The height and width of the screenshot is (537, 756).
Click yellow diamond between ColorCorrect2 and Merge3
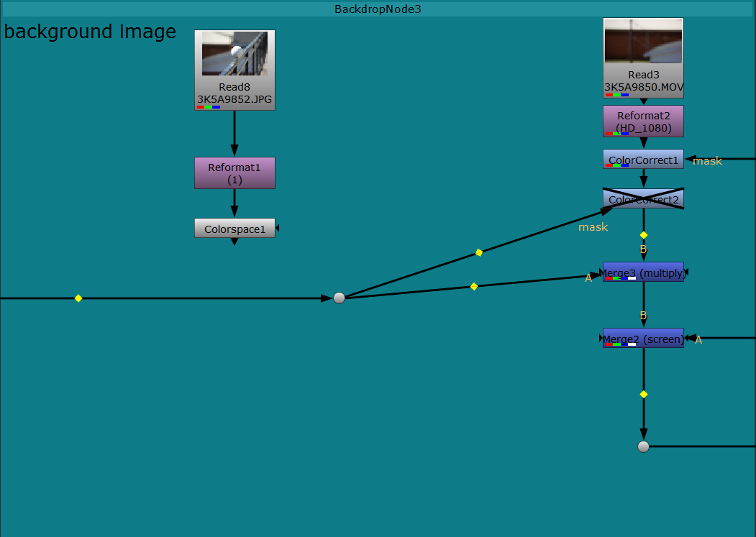click(643, 235)
